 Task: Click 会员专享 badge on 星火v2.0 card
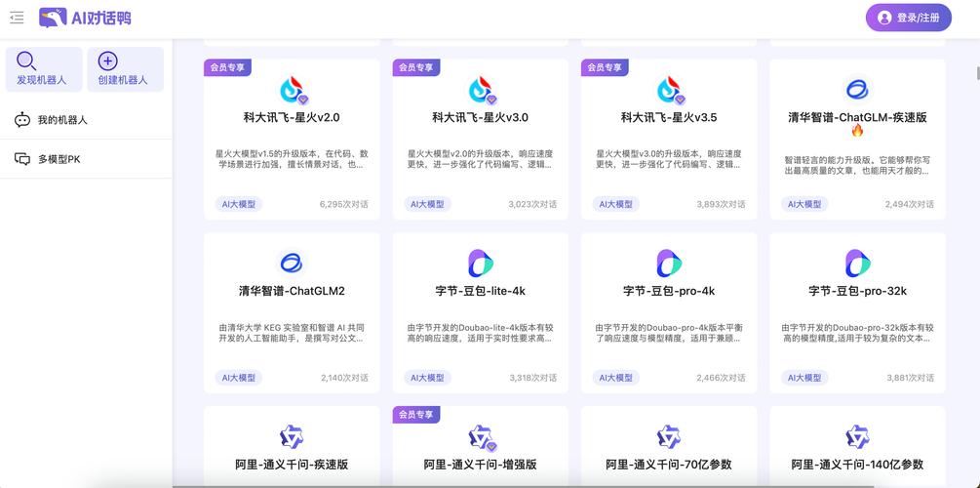coord(227,67)
